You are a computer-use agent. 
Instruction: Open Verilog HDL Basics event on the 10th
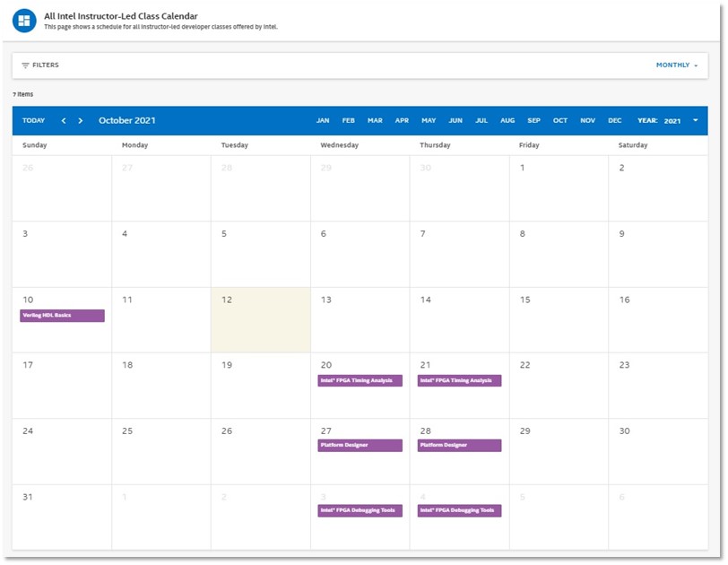click(62, 316)
